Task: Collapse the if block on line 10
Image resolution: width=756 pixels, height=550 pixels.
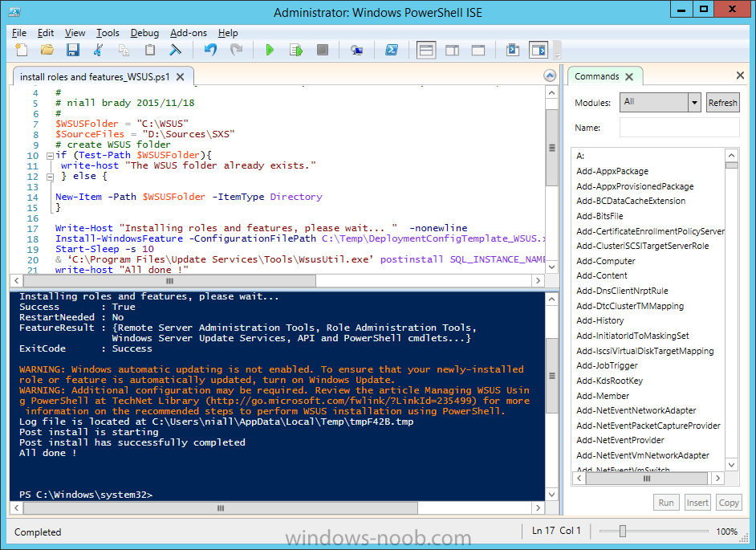Action: point(50,155)
